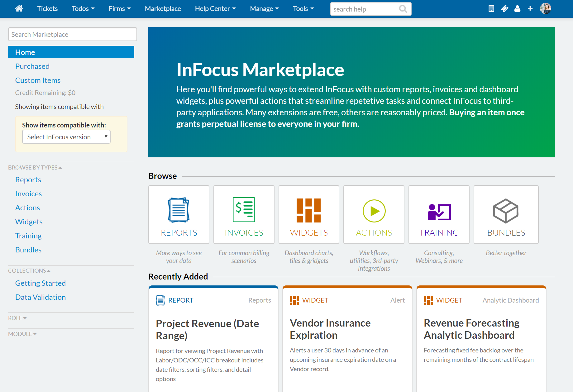Click WIDGET icon on Revenue Forecasting card

[x=428, y=300]
